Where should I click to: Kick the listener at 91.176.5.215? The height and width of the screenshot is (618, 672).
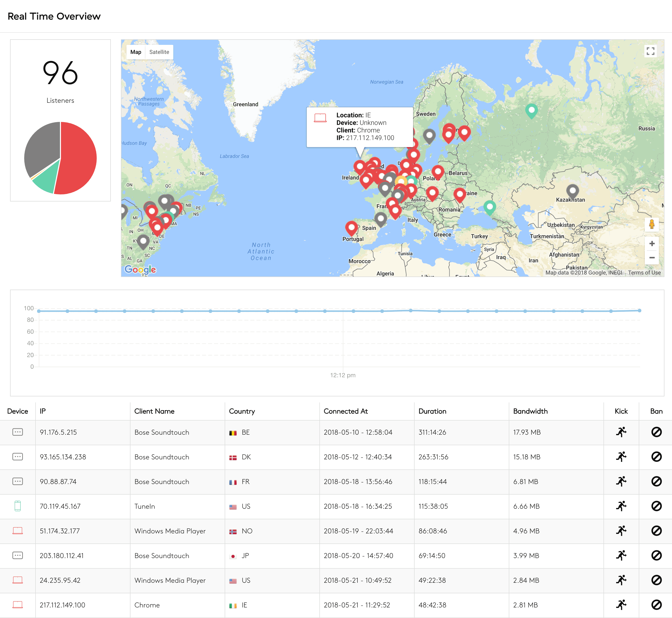(621, 432)
